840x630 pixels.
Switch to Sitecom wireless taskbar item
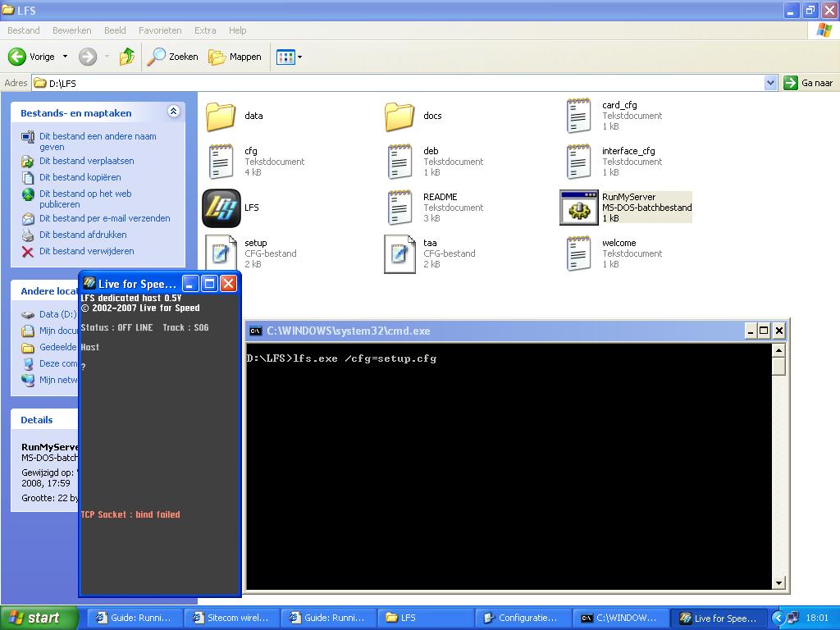click(231, 618)
